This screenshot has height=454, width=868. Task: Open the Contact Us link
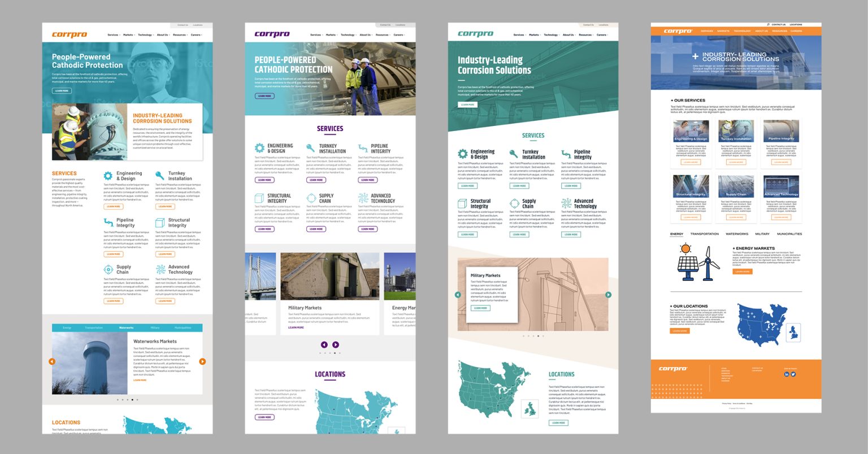click(184, 25)
